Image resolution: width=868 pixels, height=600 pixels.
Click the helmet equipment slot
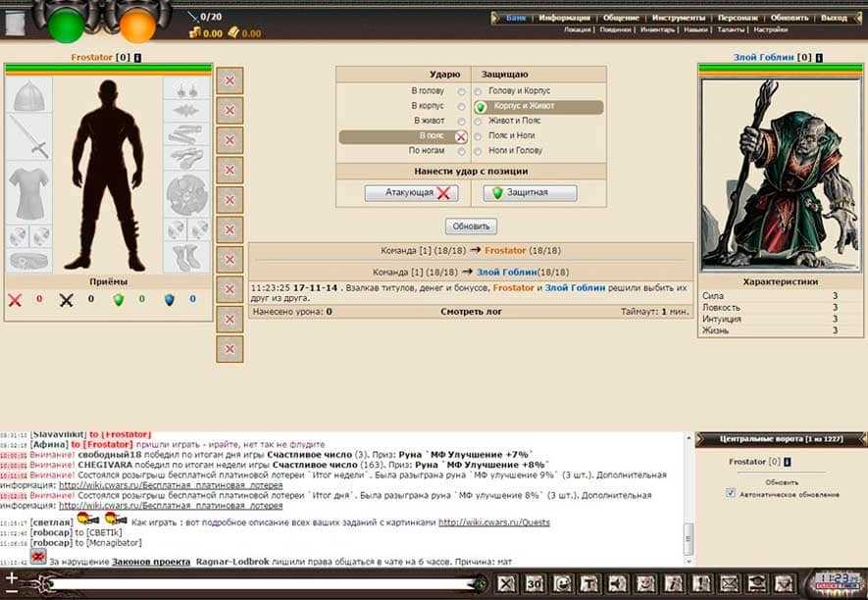pyautogui.click(x=28, y=96)
